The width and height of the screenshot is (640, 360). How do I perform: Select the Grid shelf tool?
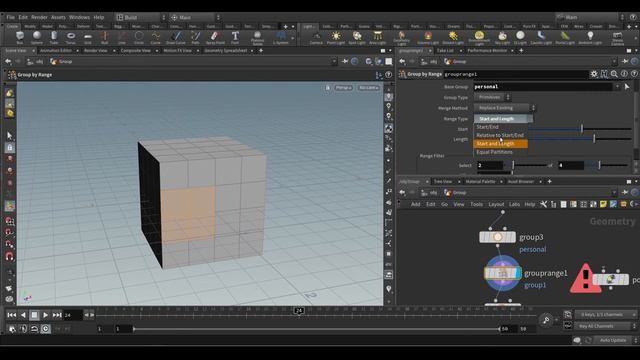coord(88,38)
